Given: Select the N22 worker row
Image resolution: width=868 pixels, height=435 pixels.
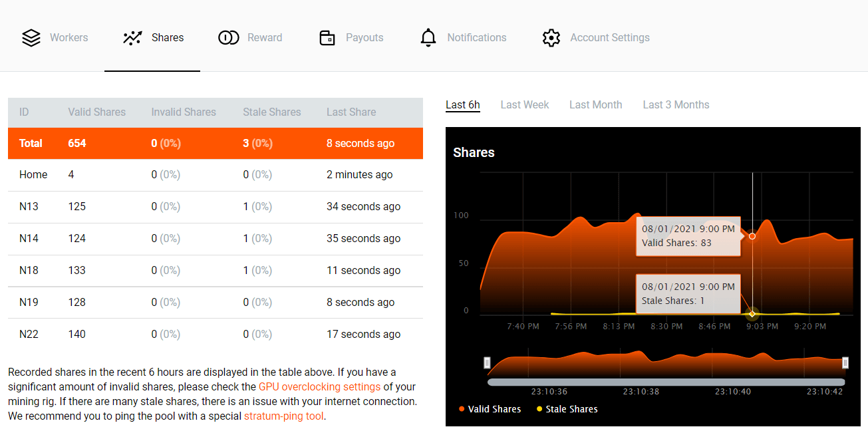Looking at the screenshot, I should coord(214,334).
